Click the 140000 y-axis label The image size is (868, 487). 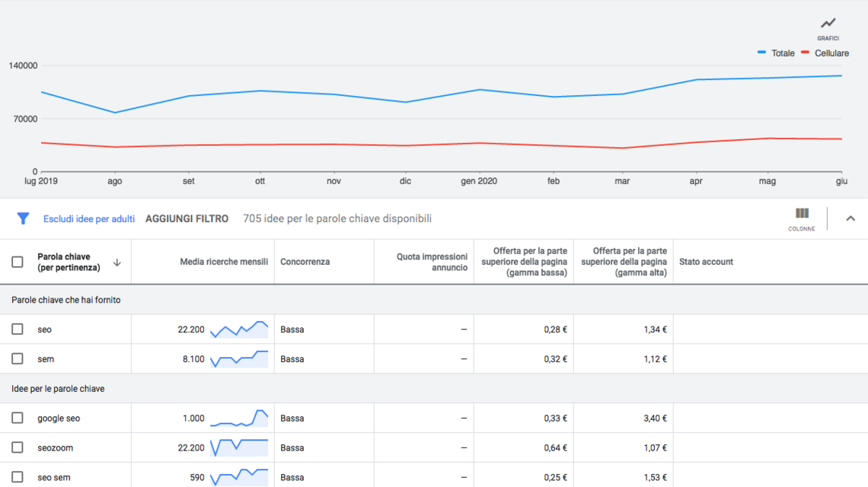23,65
